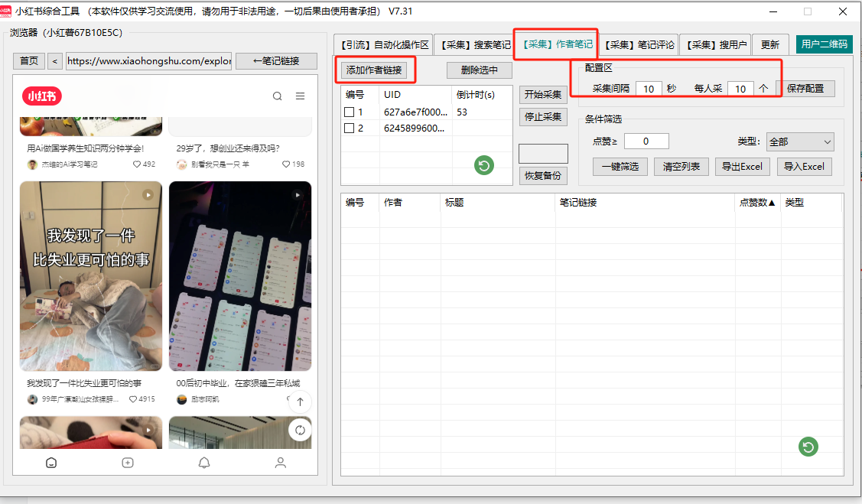Tap the bell notifications icon in bottom bar

pos(204,463)
